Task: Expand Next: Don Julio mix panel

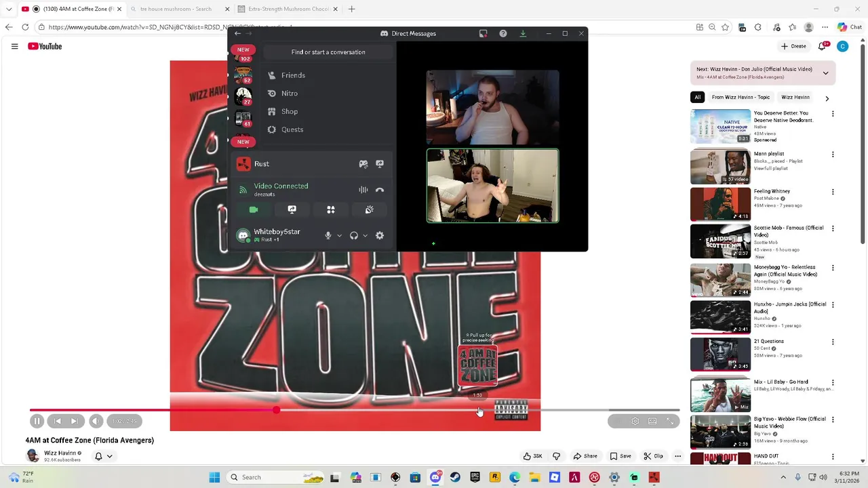Action: [x=825, y=73]
